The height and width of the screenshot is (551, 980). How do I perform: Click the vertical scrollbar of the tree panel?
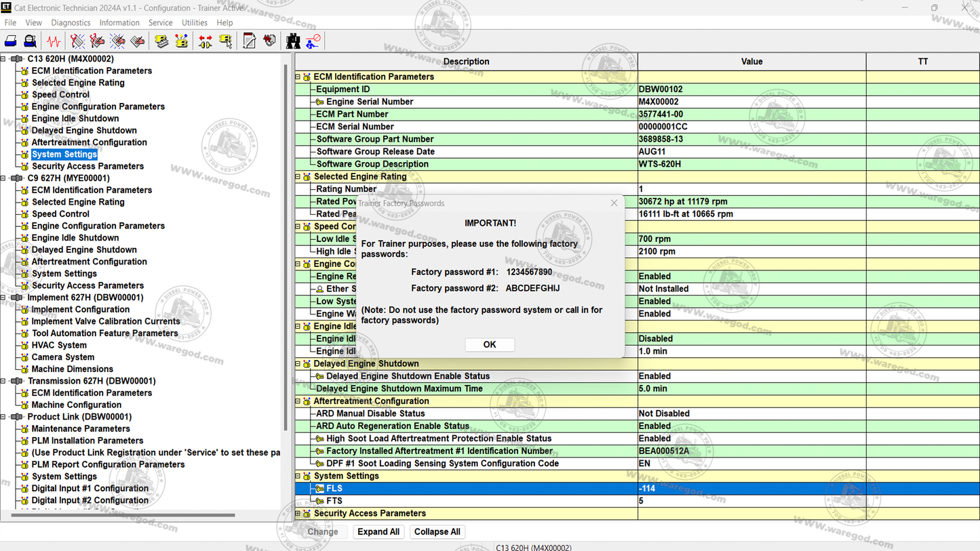(x=286, y=247)
